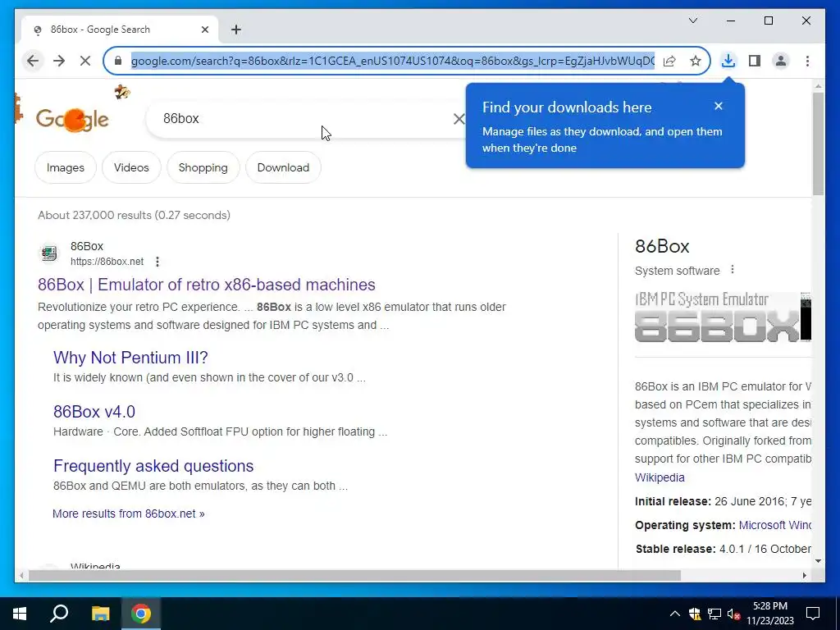Open the 86Box v4.0 link
The height and width of the screenshot is (630, 840).
[94, 412]
